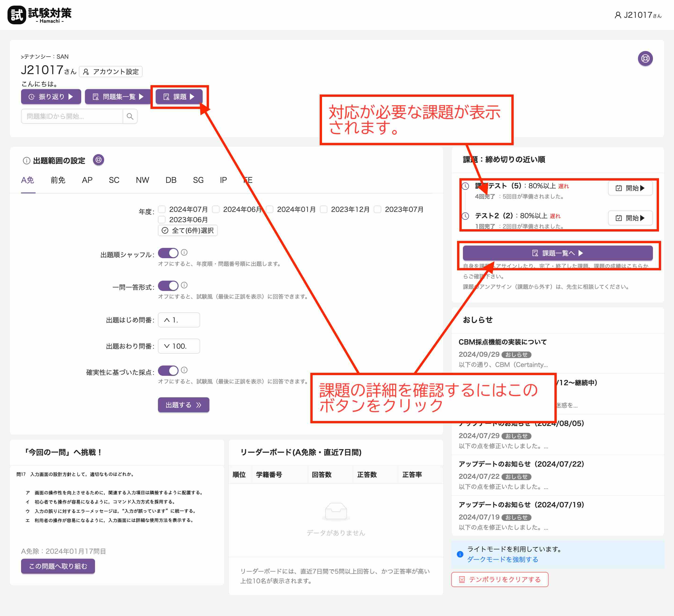The width and height of the screenshot is (674, 616).
Task: Open 出題おわり問番 number field
Action: coord(179,346)
